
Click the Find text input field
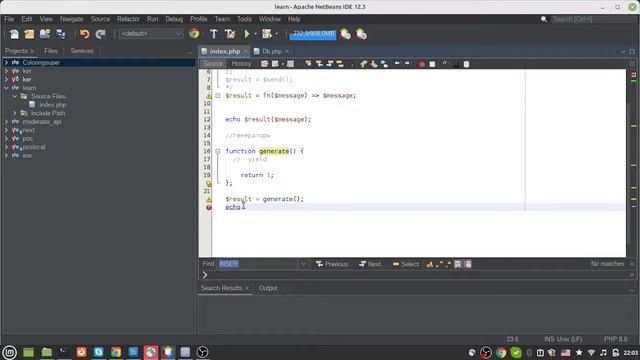(259, 264)
